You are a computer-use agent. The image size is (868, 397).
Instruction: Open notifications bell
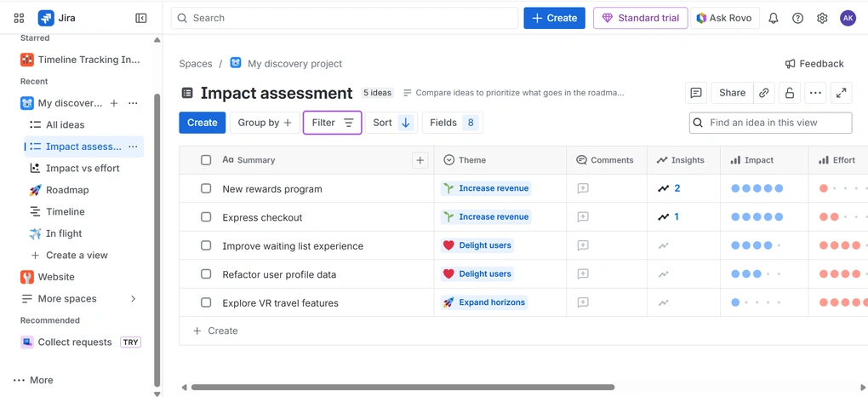[x=774, y=18]
